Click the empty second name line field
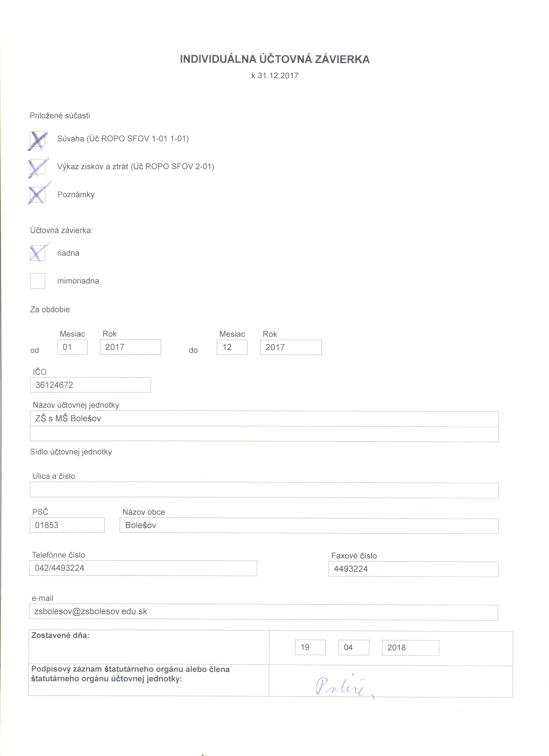 pyautogui.click(x=264, y=434)
